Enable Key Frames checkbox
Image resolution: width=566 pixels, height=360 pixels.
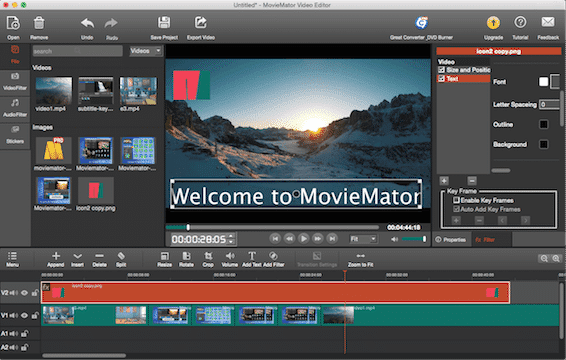456,200
